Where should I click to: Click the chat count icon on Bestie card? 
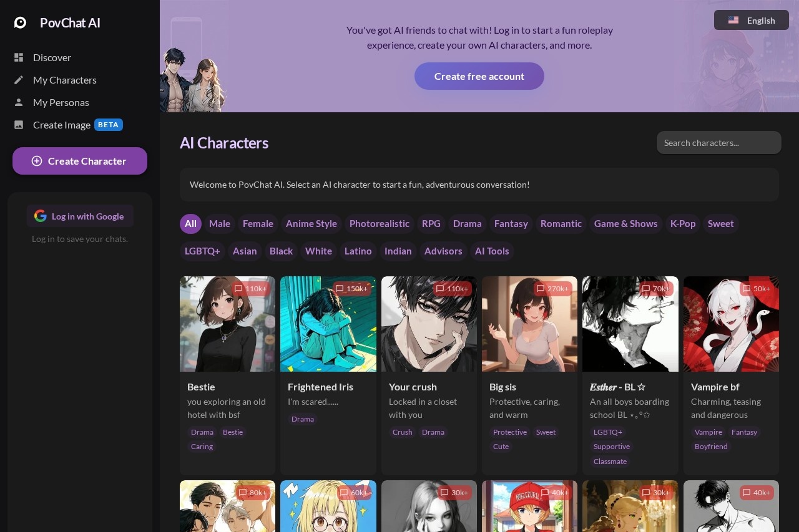(238, 289)
